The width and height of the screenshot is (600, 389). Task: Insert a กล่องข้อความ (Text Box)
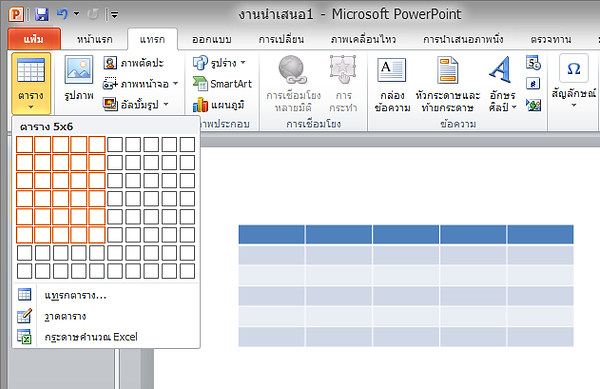pos(392,84)
